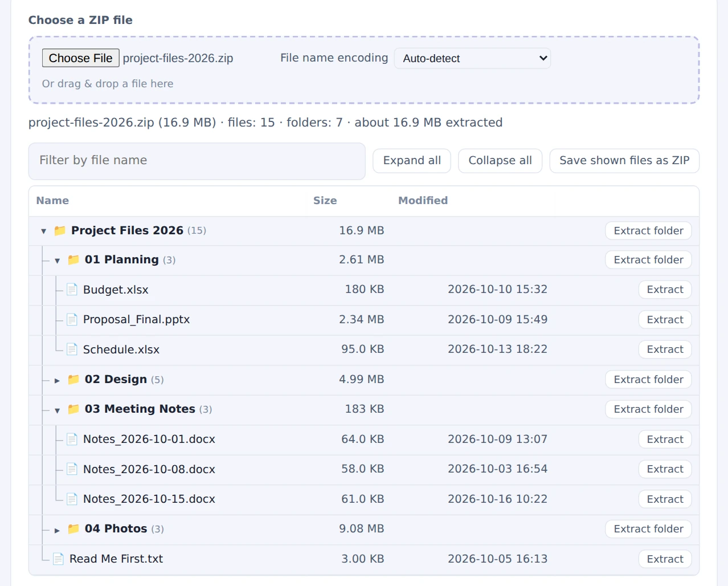Collapse the 01 Planning folder arrow
This screenshot has width=728, height=586.
57,261
